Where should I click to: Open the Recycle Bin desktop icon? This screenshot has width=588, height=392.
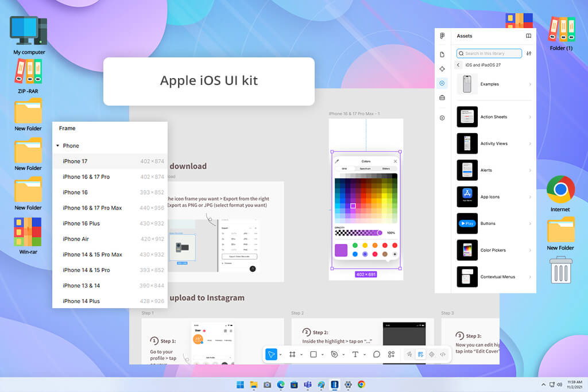click(561, 270)
